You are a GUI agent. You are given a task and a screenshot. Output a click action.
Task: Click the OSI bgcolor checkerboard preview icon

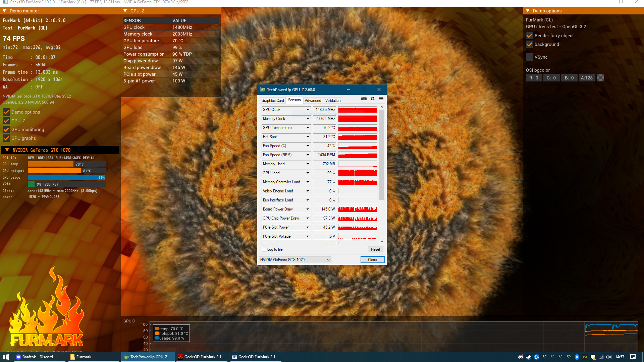pos(600,78)
